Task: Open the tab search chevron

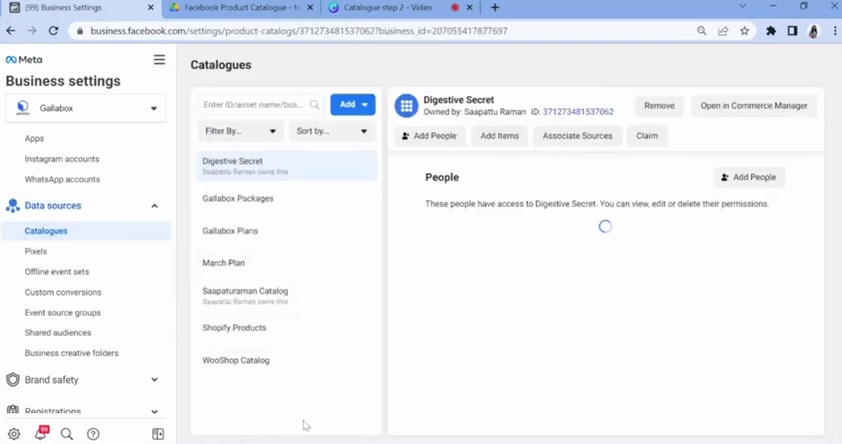Action: 743,6
